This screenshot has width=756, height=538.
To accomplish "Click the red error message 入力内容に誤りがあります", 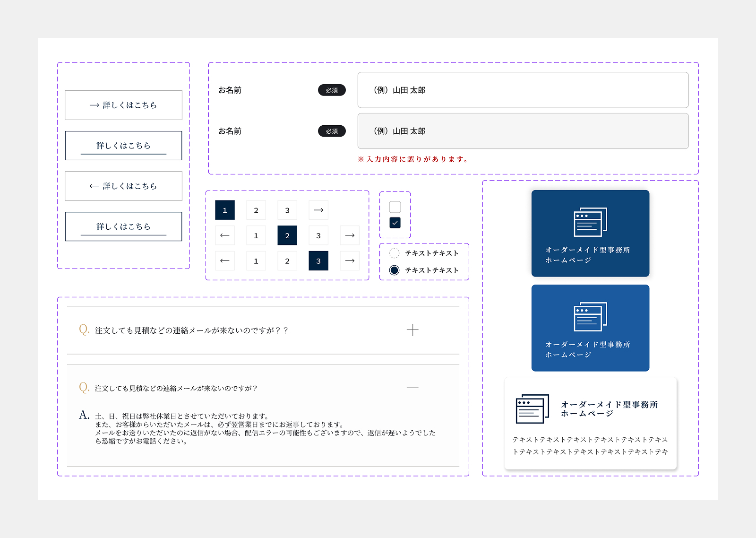I will pos(413,159).
